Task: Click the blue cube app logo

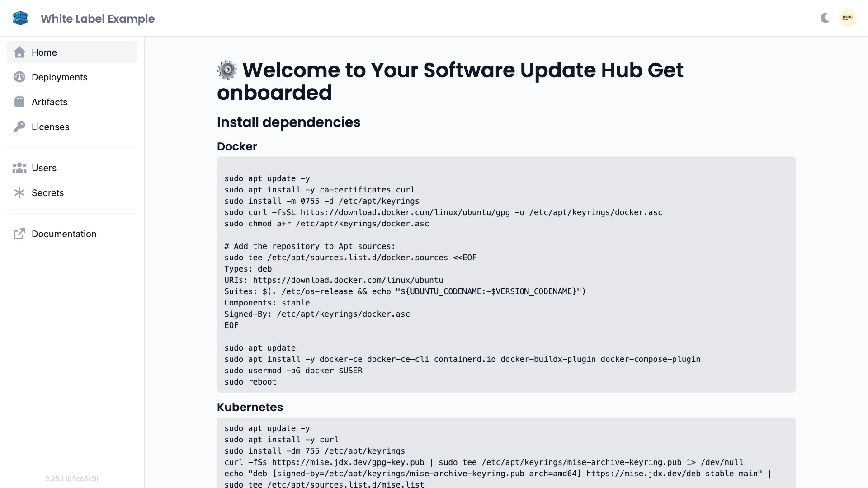Action: pyautogui.click(x=20, y=18)
